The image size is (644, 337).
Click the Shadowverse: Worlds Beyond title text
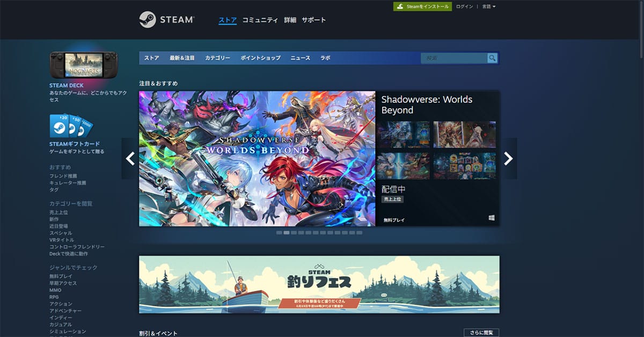(x=427, y=105)
